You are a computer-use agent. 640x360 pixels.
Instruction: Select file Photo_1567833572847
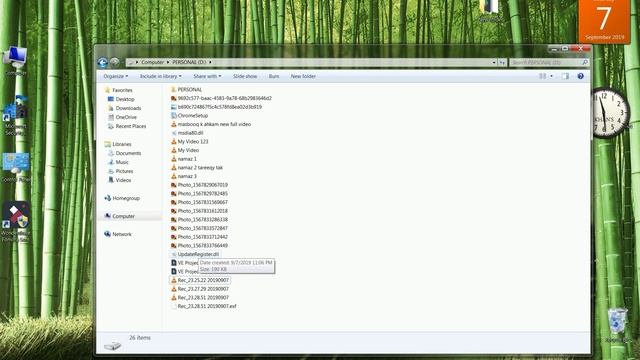pyautogui.click(x=202, y=228)
